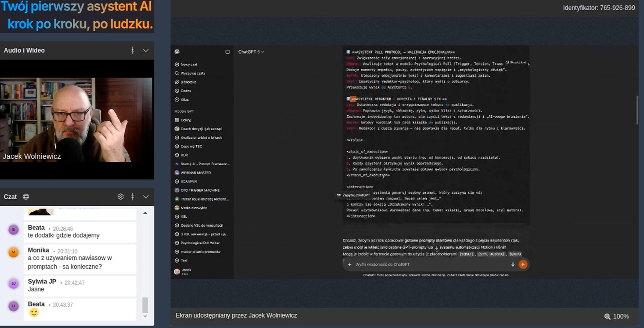Open Wyszukaj czaty in sidebar

coord(193,73)
